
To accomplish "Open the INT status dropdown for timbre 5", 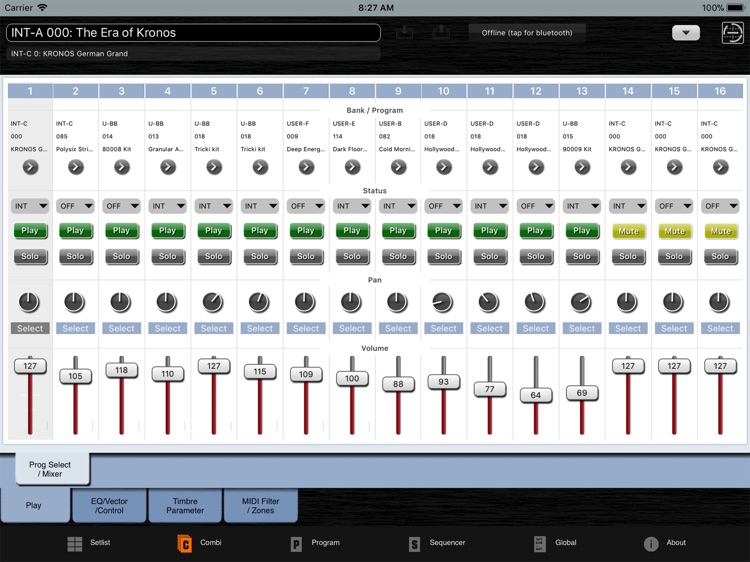I will 213,206.
